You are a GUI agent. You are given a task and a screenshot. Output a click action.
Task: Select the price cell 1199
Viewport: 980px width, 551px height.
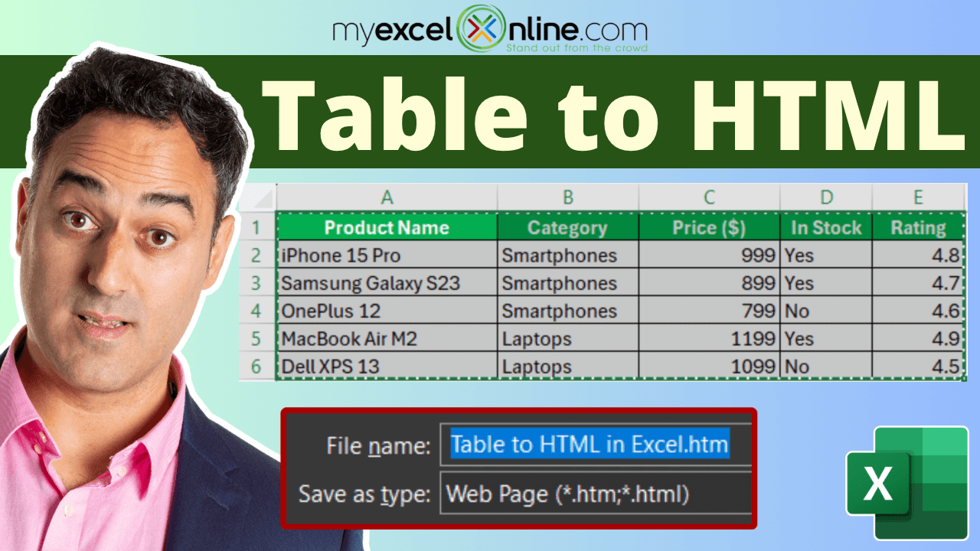click(709, 338)
